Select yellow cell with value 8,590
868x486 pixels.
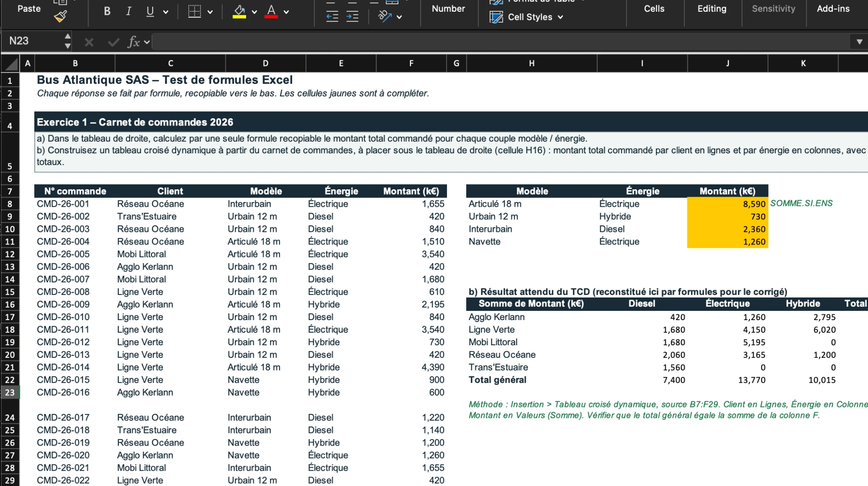click(x=728, y=204)
